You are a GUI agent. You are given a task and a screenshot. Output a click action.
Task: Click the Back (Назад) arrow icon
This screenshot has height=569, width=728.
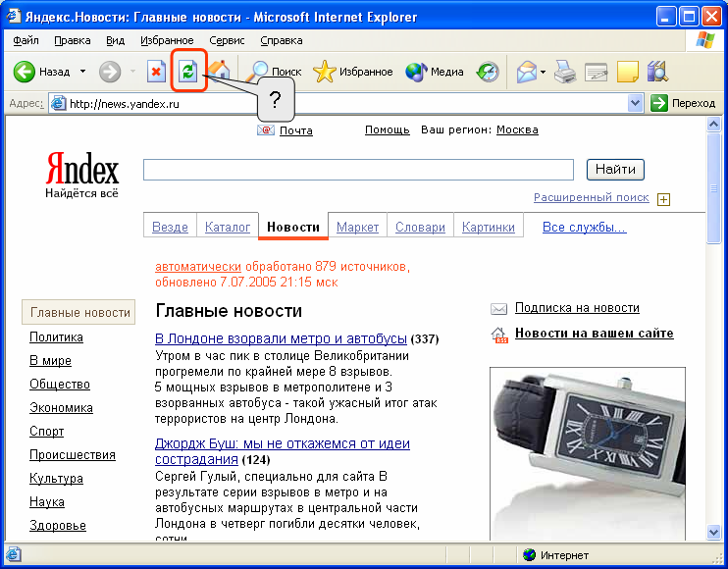point(25,72)
